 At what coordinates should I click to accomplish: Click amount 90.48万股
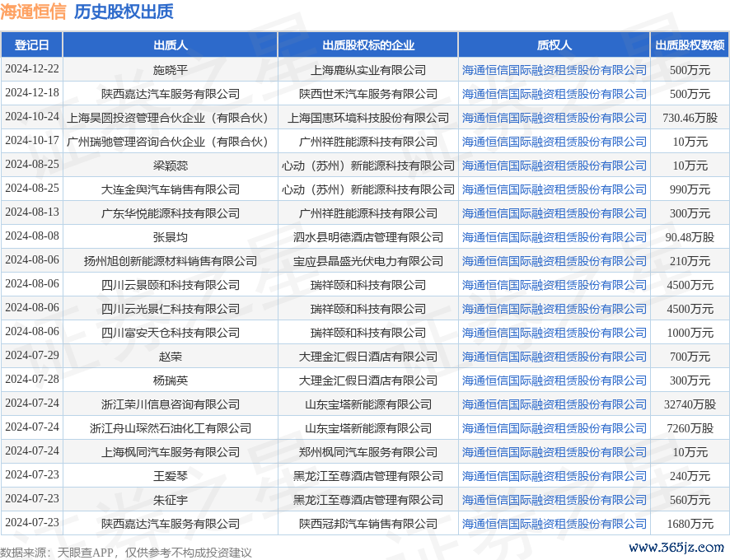click(x=690, y=237)
